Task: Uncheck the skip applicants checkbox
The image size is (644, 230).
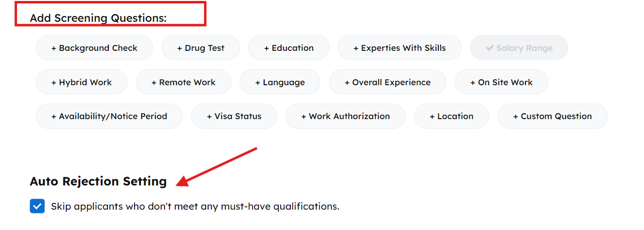Action: (37, 206)
